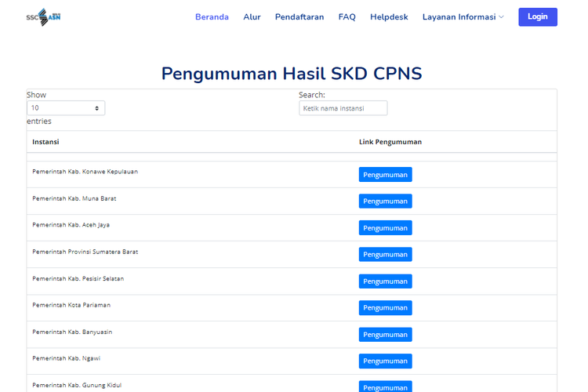Go to the Alur page
The image size is (588, 392).
(x=252, y=16)
